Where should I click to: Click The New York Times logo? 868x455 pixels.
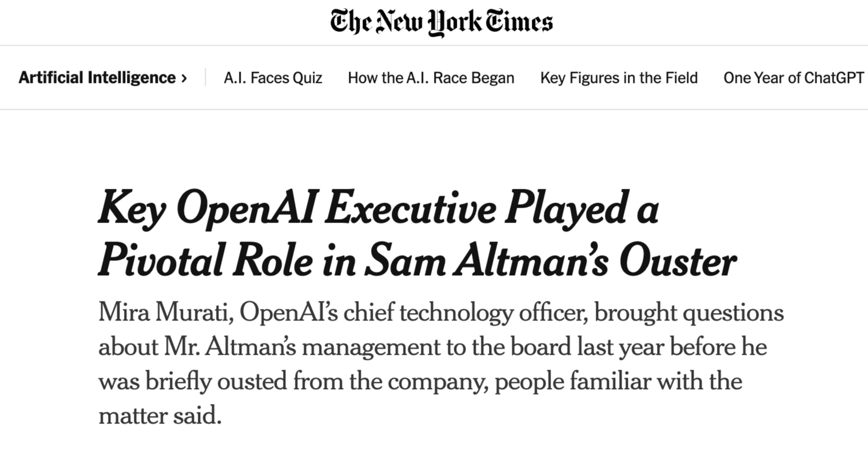pyautogui.click(x=441, y=22)
